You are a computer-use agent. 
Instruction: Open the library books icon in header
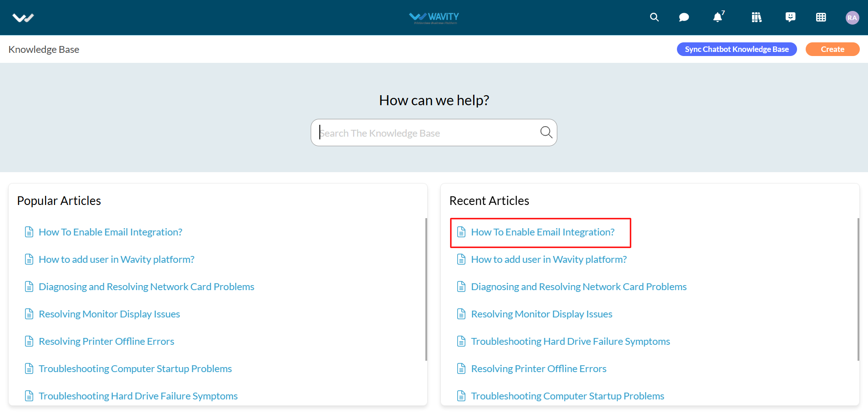pos(757,17)
